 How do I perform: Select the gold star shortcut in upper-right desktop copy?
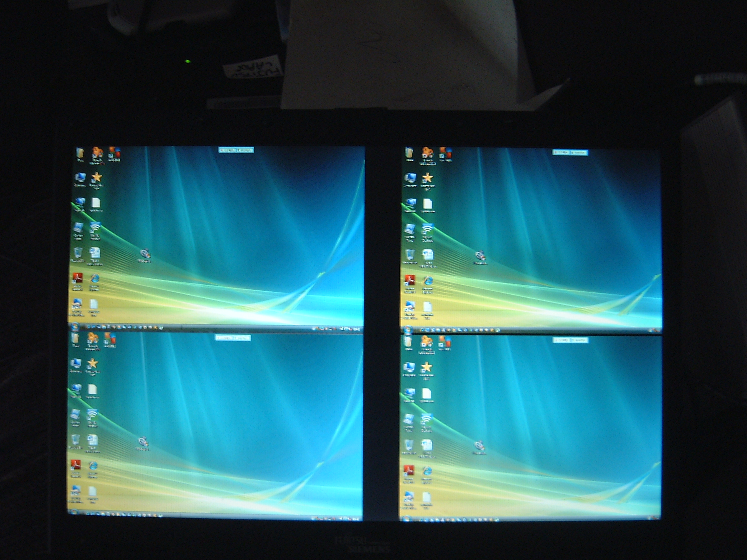(x=428, y=178)
